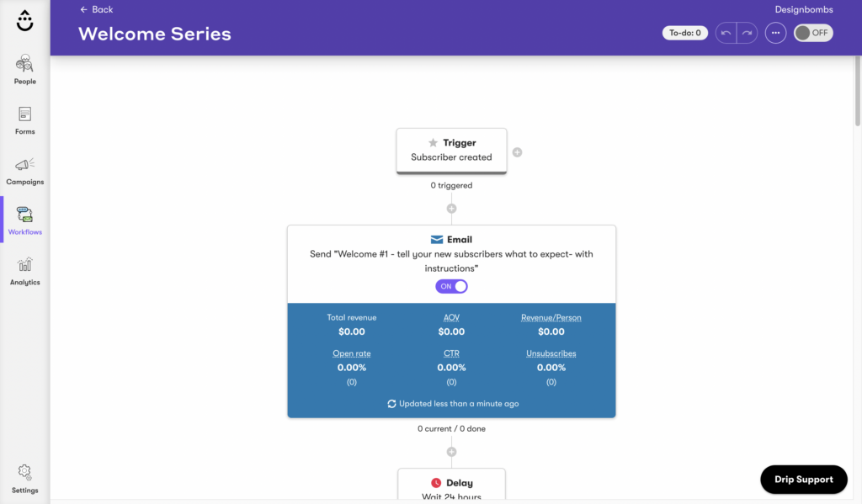Go Back to workflows list
The image size is (862, 504).
96,9
